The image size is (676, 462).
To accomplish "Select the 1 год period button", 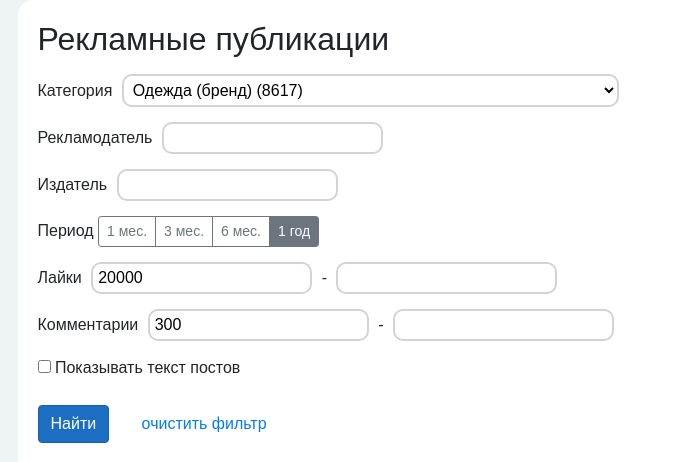I will [x=294, y=231].
